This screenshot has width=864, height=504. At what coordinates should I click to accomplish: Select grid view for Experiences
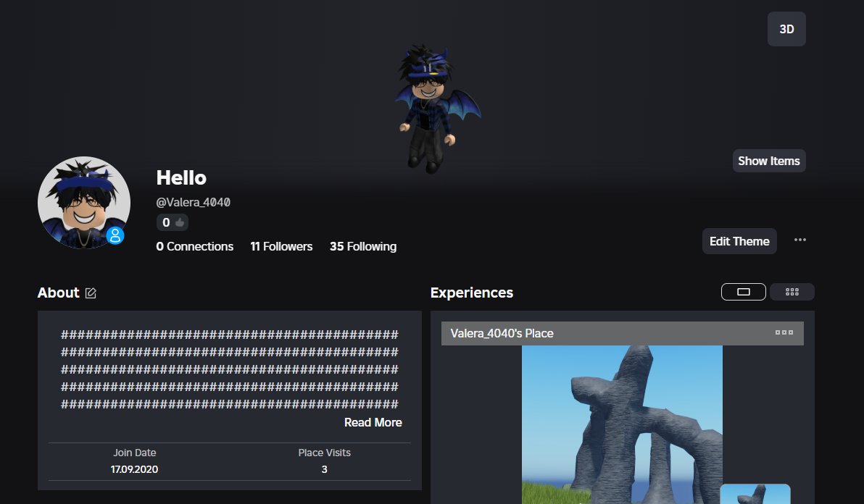pyautogui.click(x=792, y=292)
